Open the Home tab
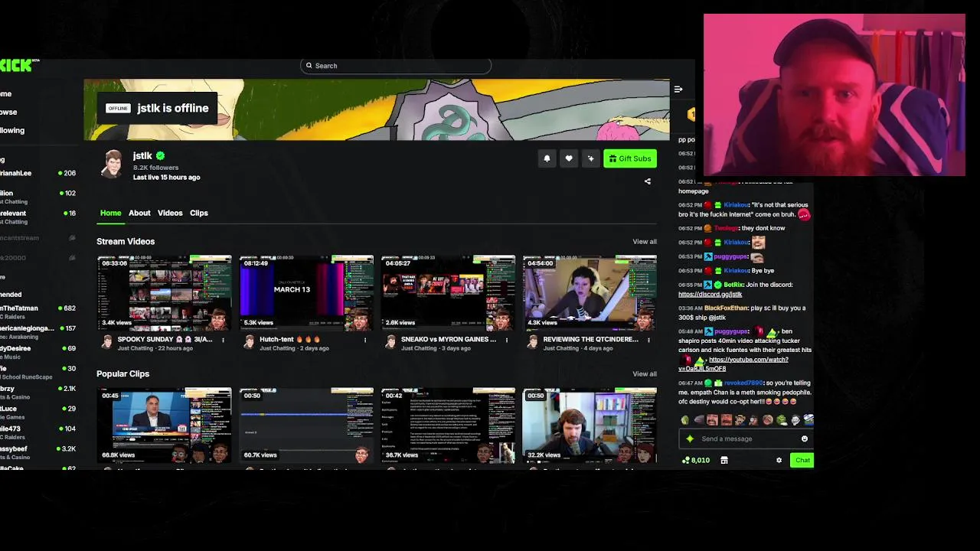The image size is (980, 551). (110, 213)
